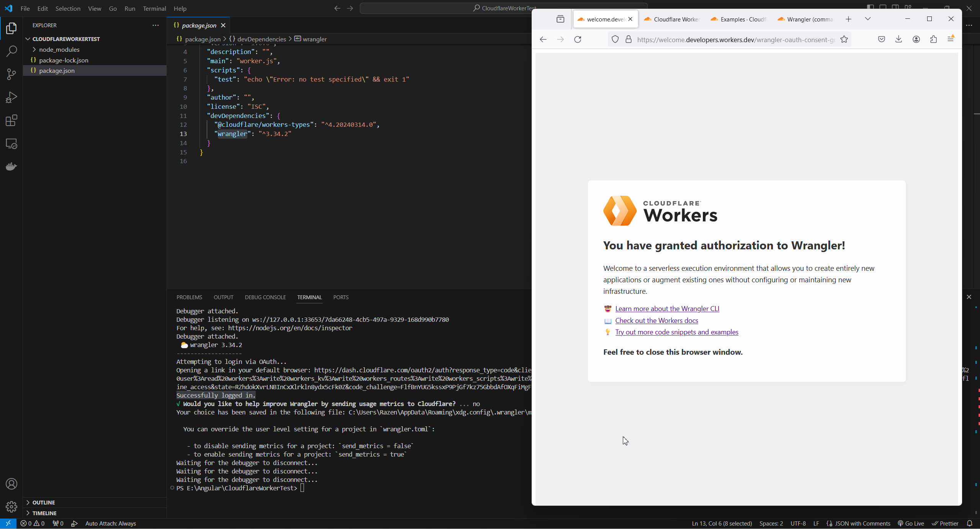Expand the OUTLINE section
Image resolution: width=980 pixels, height=529 pixels.
pos(44,502)
